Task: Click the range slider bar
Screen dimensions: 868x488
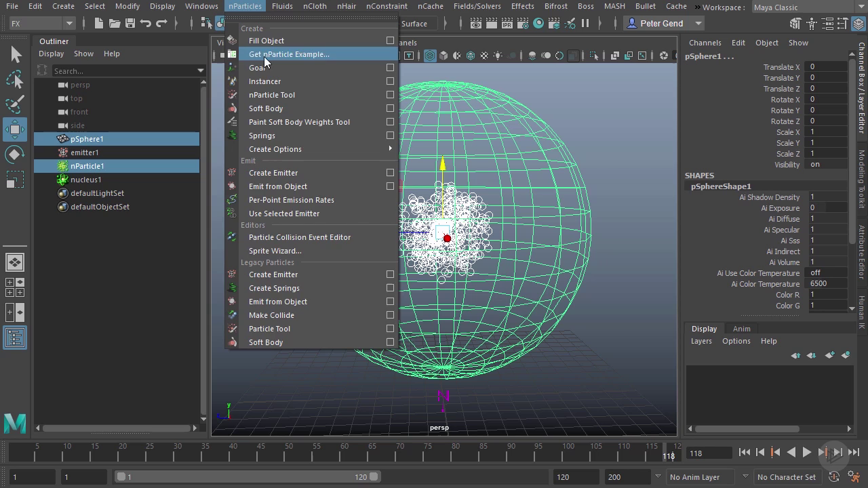Action: pos(247,476)
